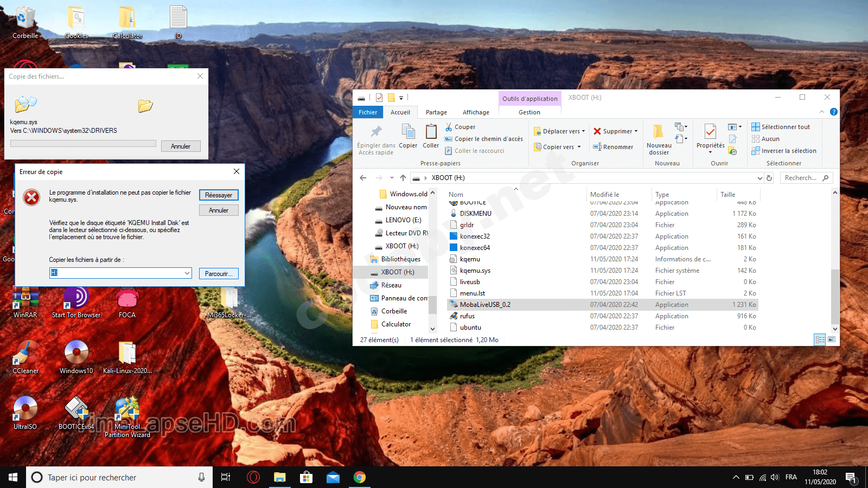
Task: Click the Épingler dans Accès rapide pin icon
Action: tap(376, 132)
